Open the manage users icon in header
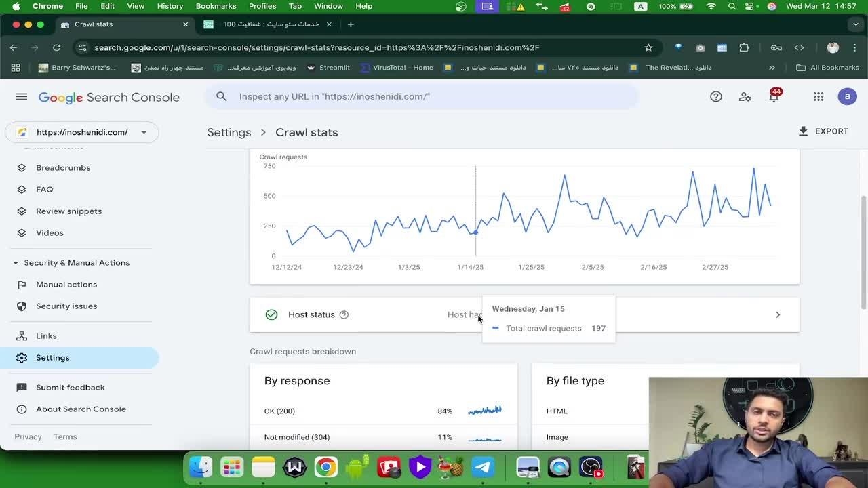 745,97
